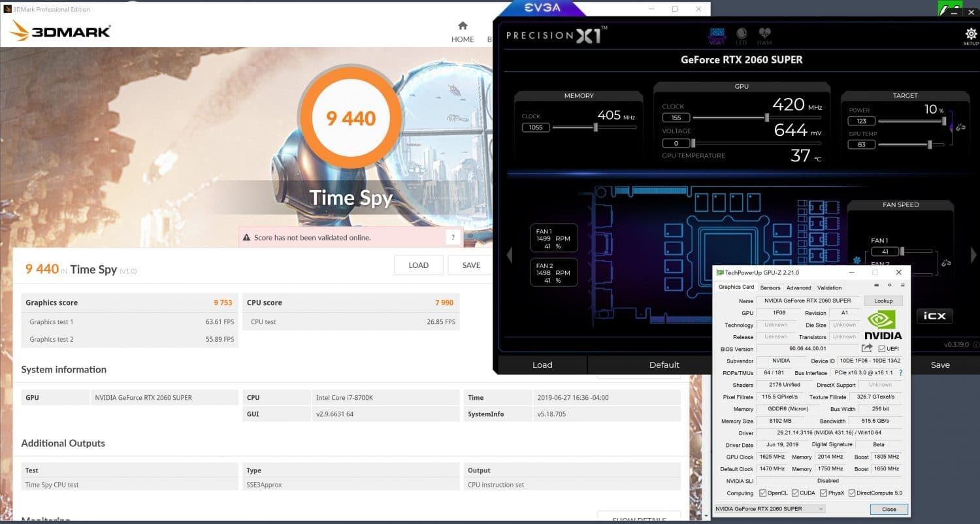Open GPU-Z hamburger menu icon
Screen dimensions: 980x524
(902, 286)
